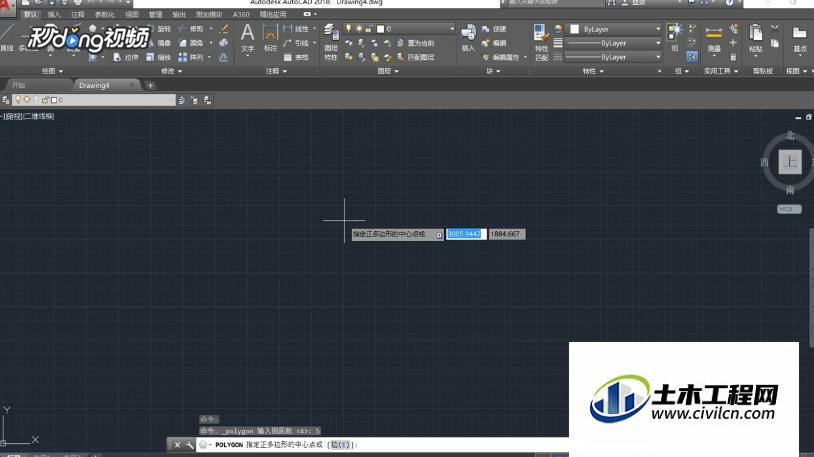Switch to A360 ribbon tab
This screenshot has height=457, width=814.
click(241, 15)
